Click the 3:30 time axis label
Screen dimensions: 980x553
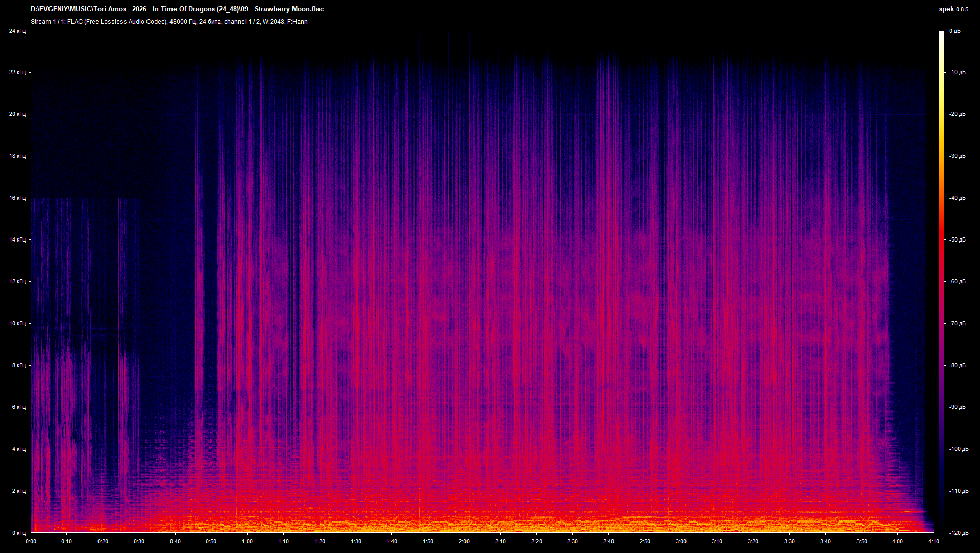789,542
